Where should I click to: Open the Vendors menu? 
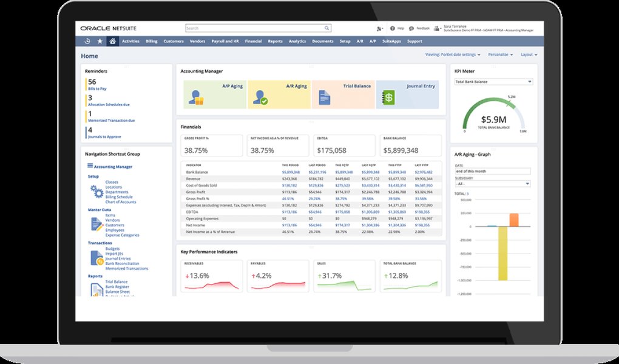(x=197, y=41)
